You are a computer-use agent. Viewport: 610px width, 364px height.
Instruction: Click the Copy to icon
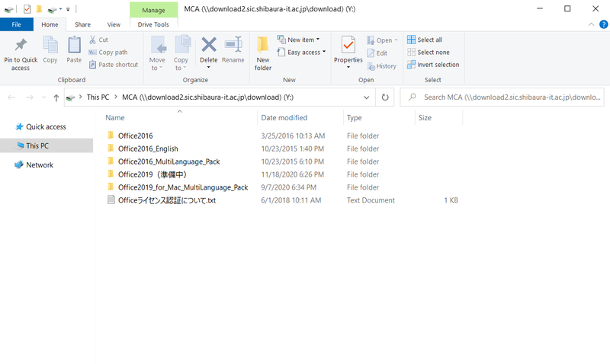[181, 44]
